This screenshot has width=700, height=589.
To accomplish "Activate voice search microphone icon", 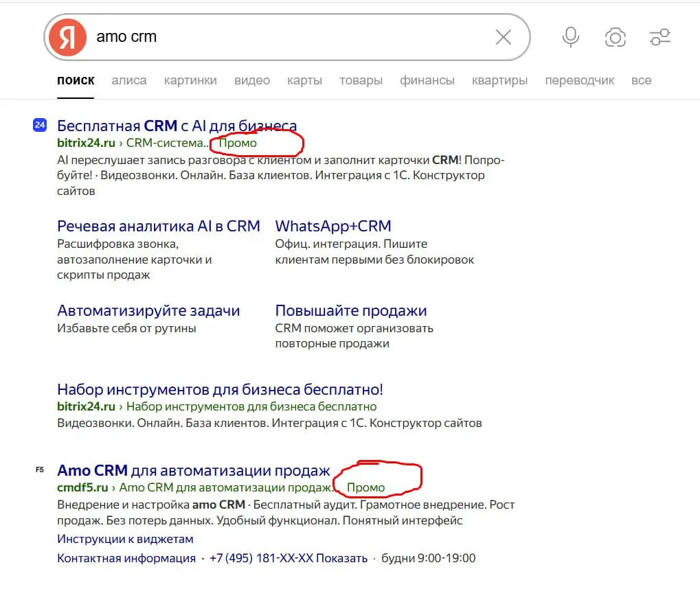I will click(571, 37).
